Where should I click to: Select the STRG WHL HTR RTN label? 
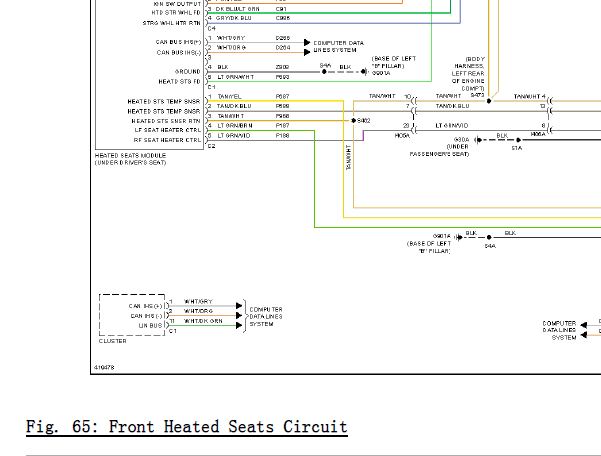coord(171,23)
